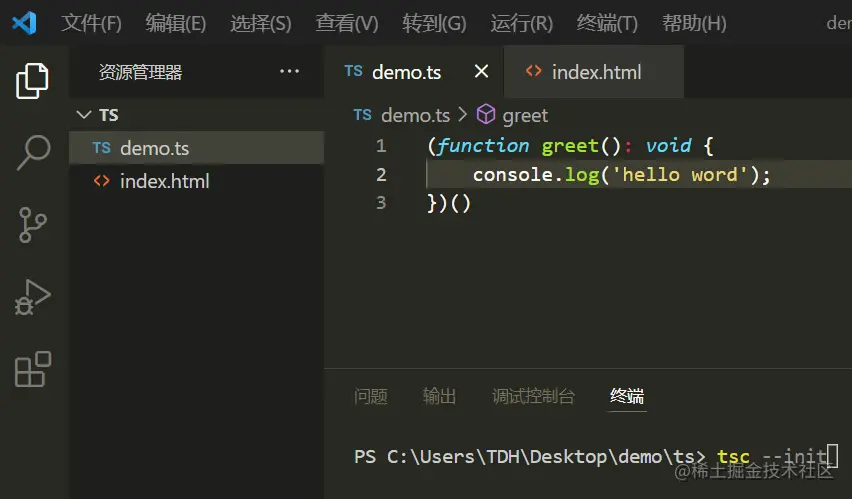Click 'void' return type in line 1

pyautogui.click(x=668, y=146)
